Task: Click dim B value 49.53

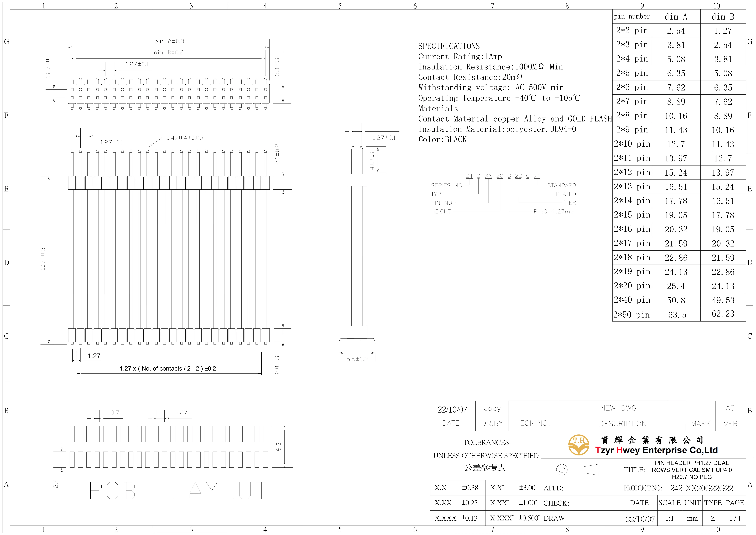Action: (723, 300)
